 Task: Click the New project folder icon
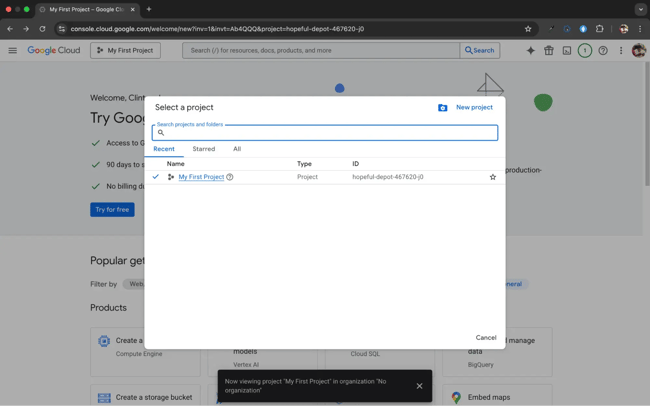pyautogui.click(x=443, y=107)
